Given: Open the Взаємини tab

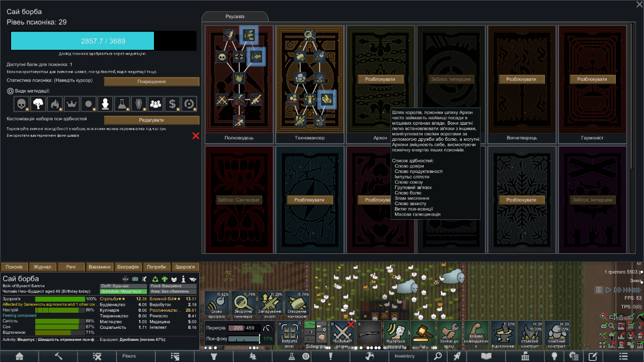Looking at the screenshot, I should (x=100, y=267).
